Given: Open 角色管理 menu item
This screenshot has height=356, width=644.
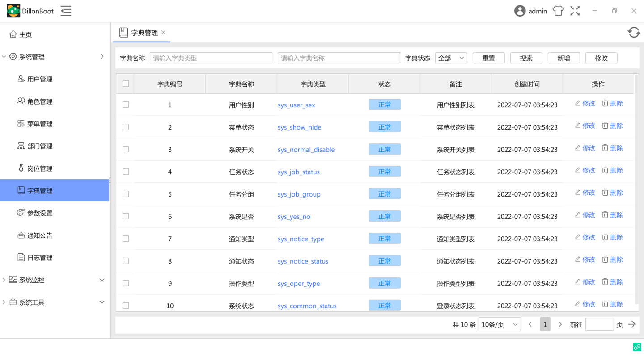Looking at the screenshot, I should (x=55, y=101).
